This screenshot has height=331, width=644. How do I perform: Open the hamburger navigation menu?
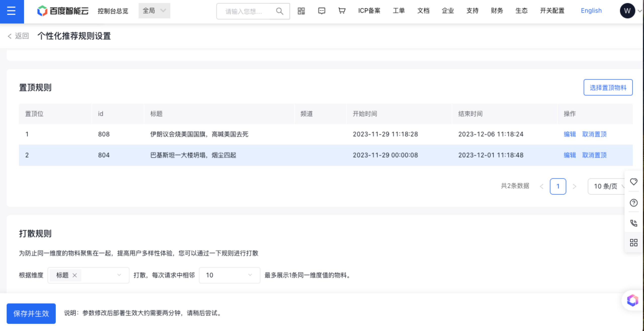(x=12, y=11)
